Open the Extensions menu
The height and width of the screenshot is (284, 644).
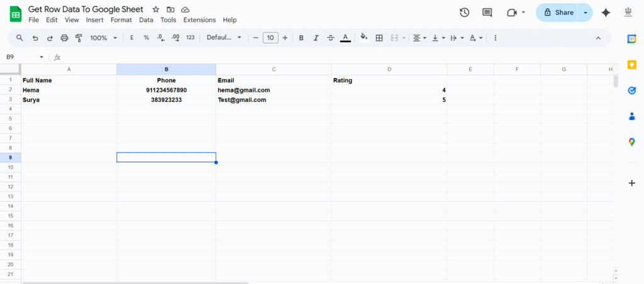click(199, 20)
